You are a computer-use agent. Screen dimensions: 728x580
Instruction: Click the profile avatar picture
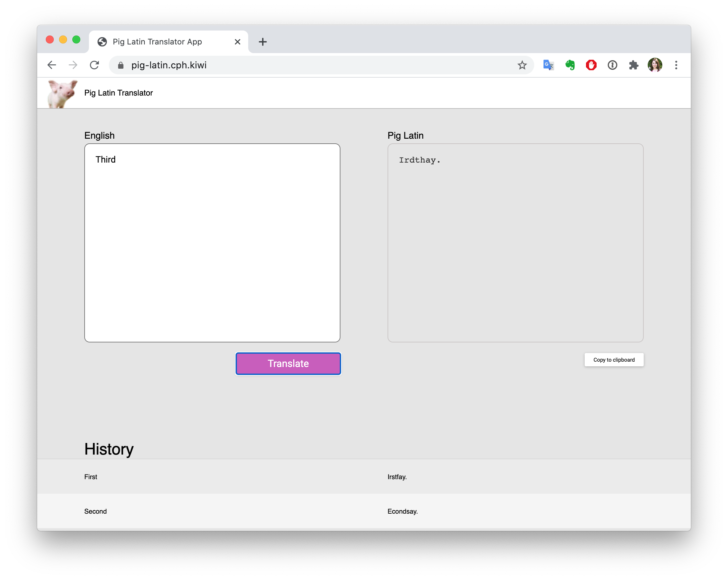pos(655,65)
